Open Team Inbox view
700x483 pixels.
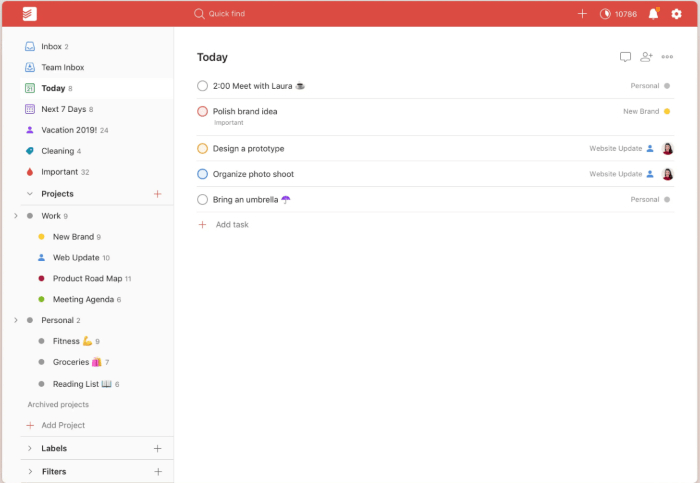pos(96,67)
